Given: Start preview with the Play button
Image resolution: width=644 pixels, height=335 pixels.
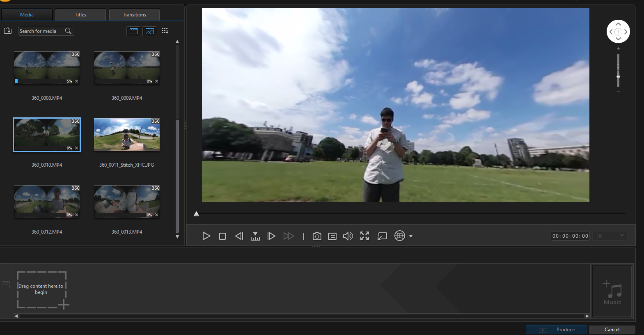Looking at the screenshot, I should click(x=206, y=236).
